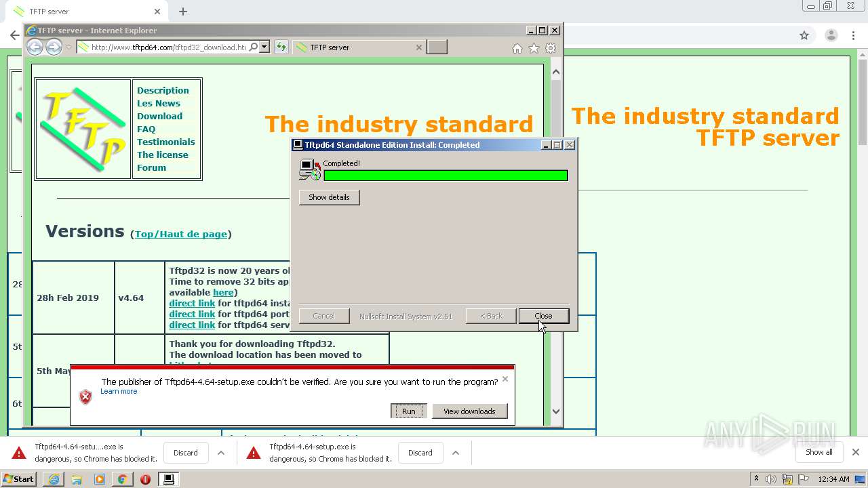Click the IE Back arrow button
The height and width of the screenshot is (488, 868).
point(35,47)
